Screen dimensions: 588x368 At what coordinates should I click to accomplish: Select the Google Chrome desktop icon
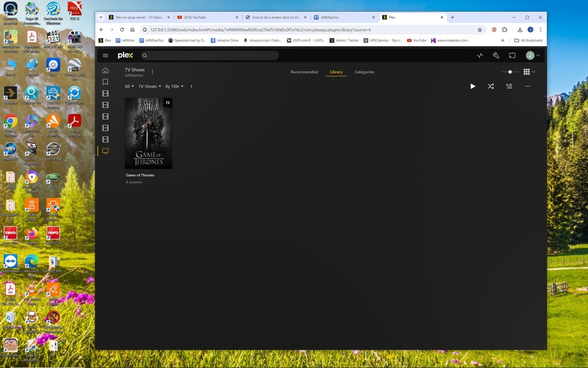(11, 124)
